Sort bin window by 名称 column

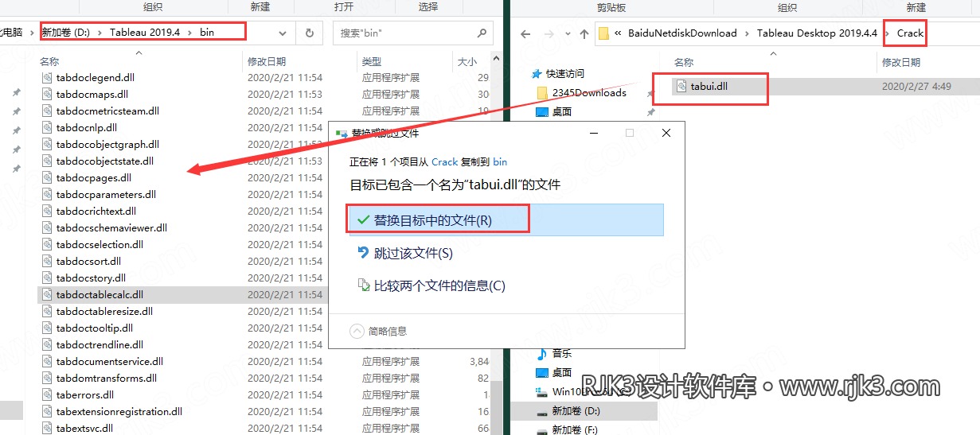(49, 61)
